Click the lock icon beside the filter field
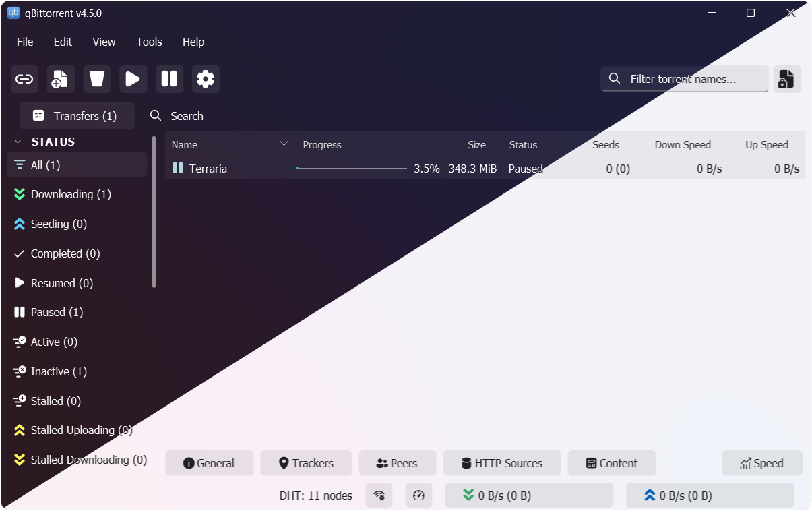Image resolution: width=812 pixels, height=511 pixels. click(x=786, y=79)
